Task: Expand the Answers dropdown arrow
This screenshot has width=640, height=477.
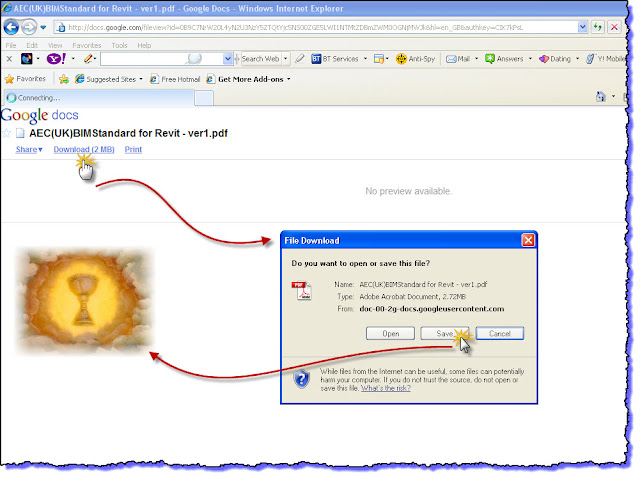Action: point(530,59)
